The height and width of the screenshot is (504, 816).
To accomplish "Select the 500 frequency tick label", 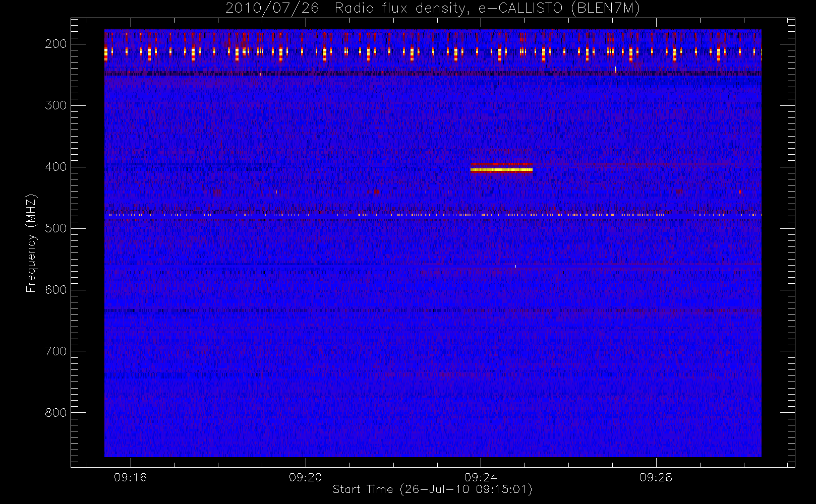I will pyautogui.click(x=56, y=228).
